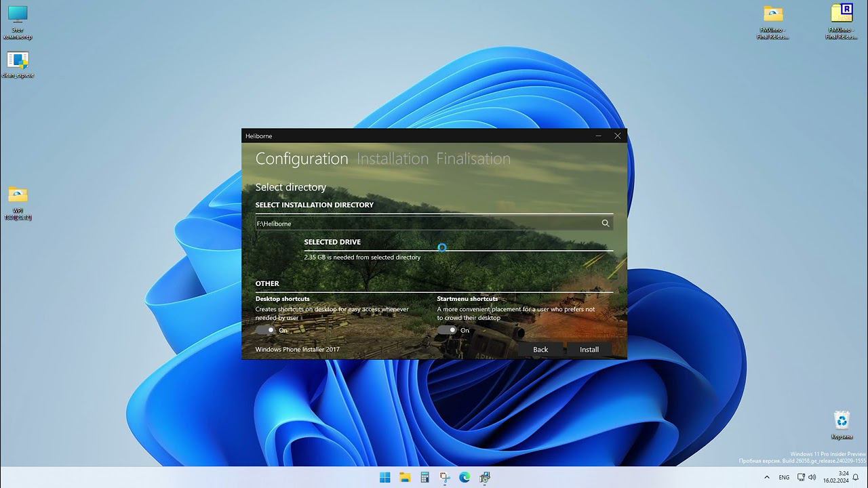The width and height of the screenshot is (868, 488).
Task: Switch to the Installation tab
Action: click(393, 159)
